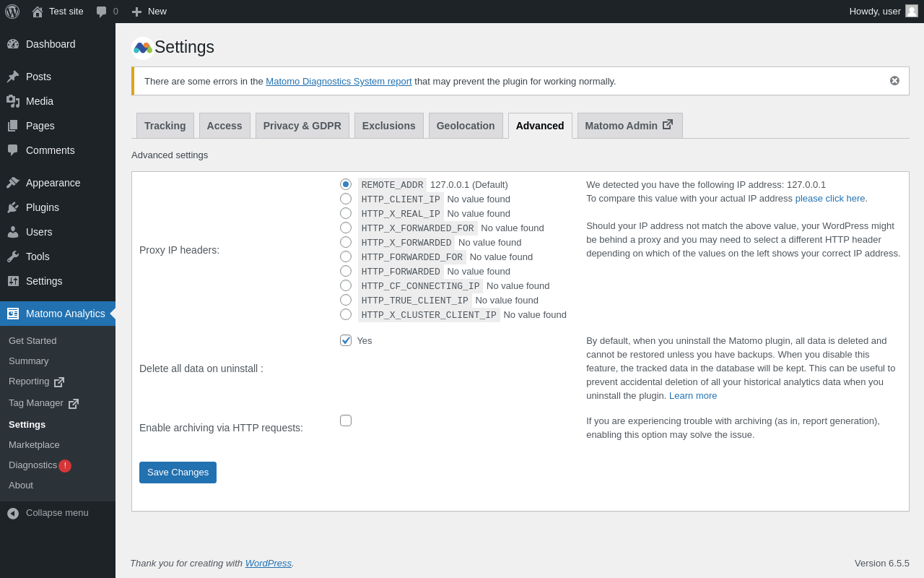Click the New plus icon
Screen dimensions: 924x578
[x=136, y=12]
